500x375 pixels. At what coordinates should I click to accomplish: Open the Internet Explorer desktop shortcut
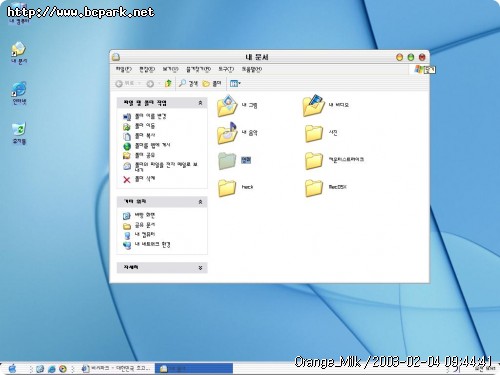click(x=19, y=89)
